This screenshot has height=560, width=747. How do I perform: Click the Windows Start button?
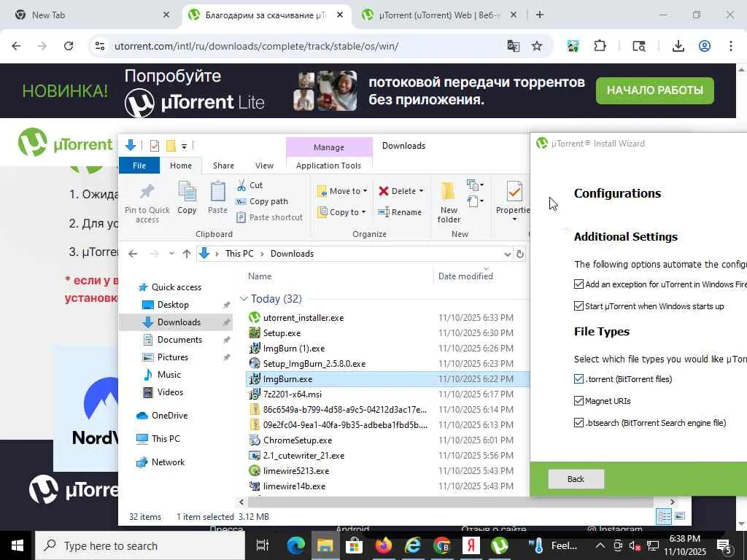(x=18, y=545)
